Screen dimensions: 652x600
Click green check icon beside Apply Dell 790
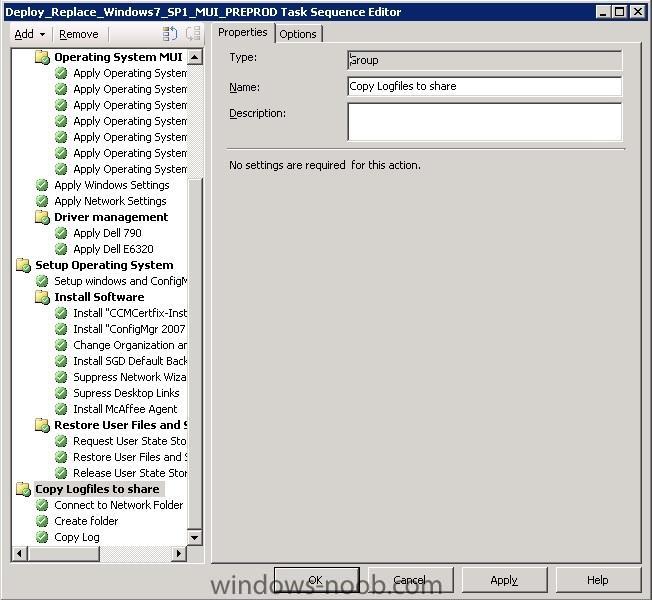(61, 233)
